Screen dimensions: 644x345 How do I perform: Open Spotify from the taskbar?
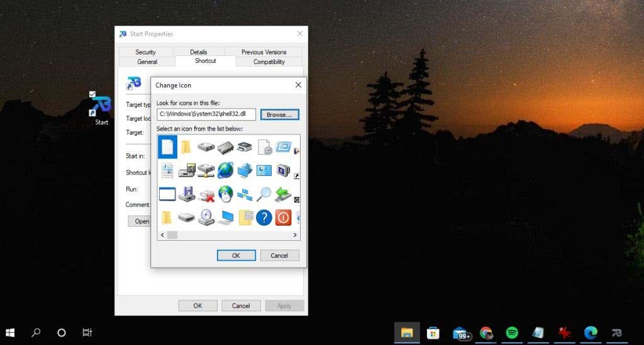tap(512, 332)
